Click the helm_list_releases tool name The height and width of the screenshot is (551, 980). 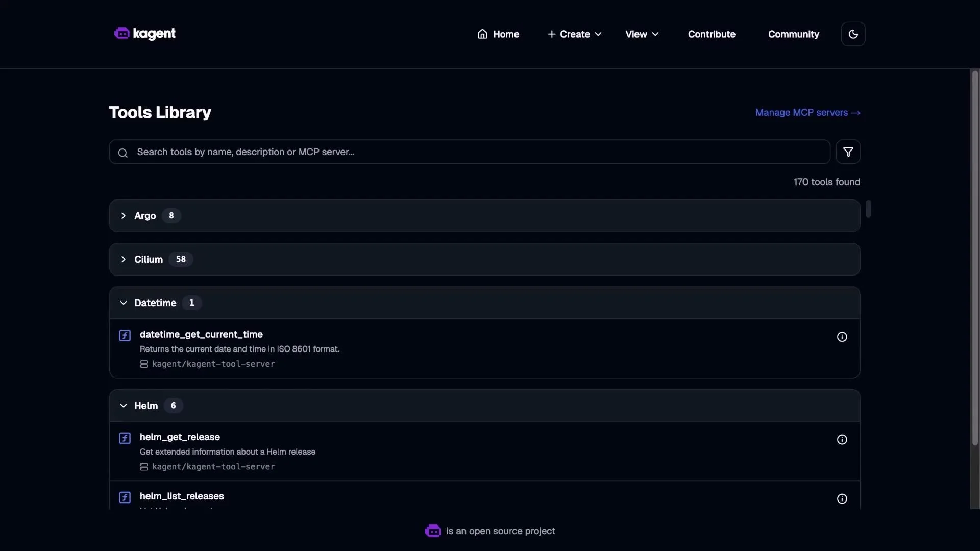click(182, 496)
